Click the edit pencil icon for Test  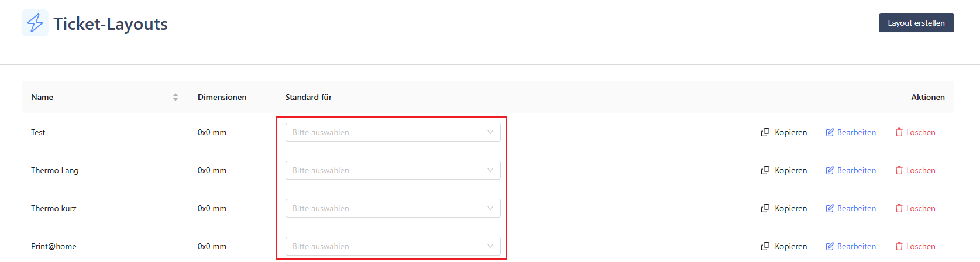(x=830, y=132)
